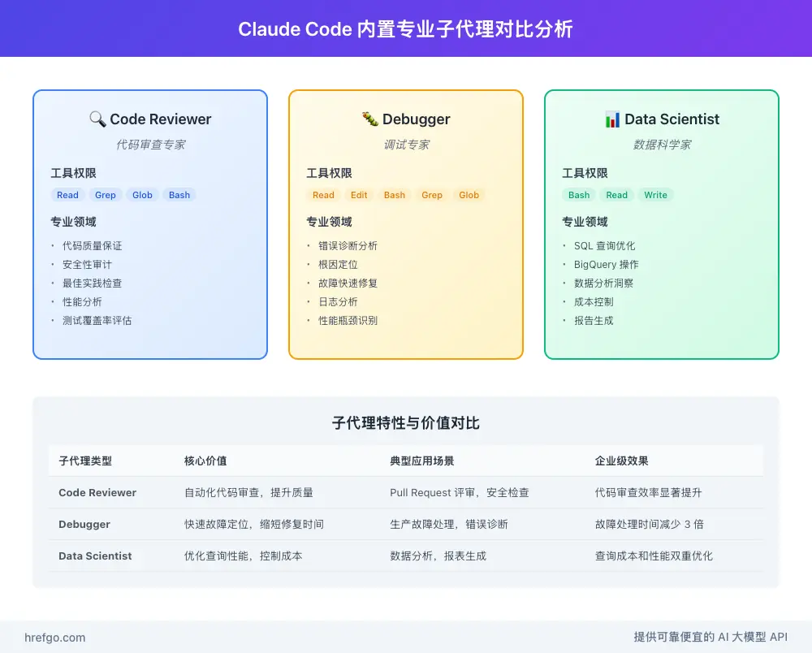This screenshot has height=653, width=812.
Task: Choose the Read tag in Data Scientist card
Action: [x=617, y=195]
